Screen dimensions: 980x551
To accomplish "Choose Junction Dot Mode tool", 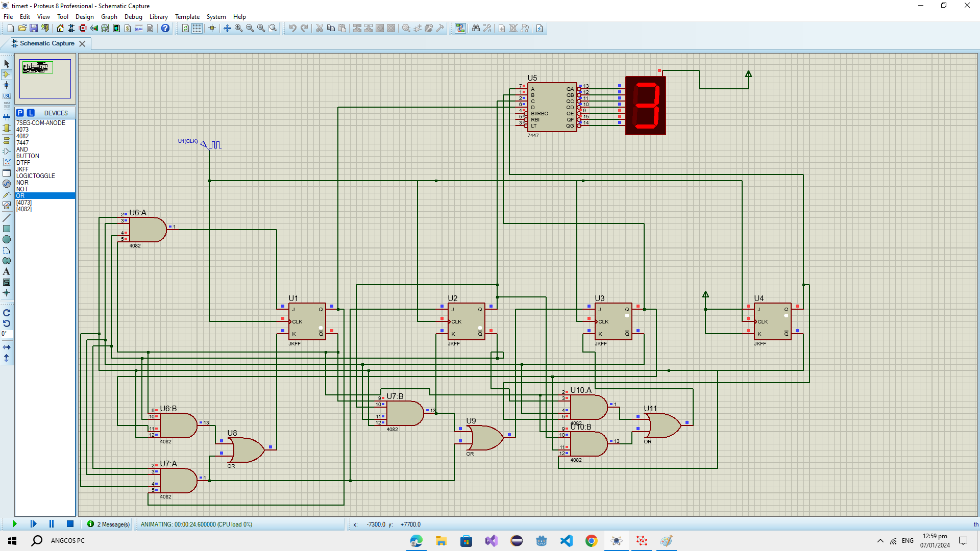I will tap(7, 85).
